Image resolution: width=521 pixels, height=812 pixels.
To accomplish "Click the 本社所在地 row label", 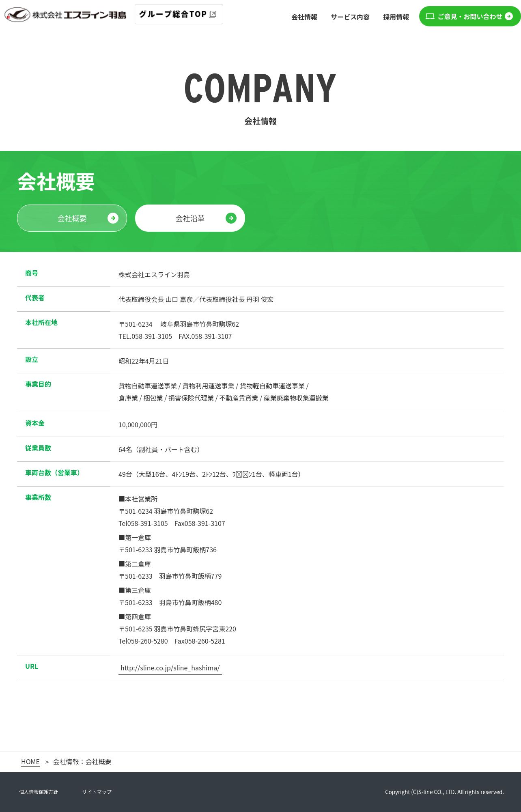I will (41, 323).
